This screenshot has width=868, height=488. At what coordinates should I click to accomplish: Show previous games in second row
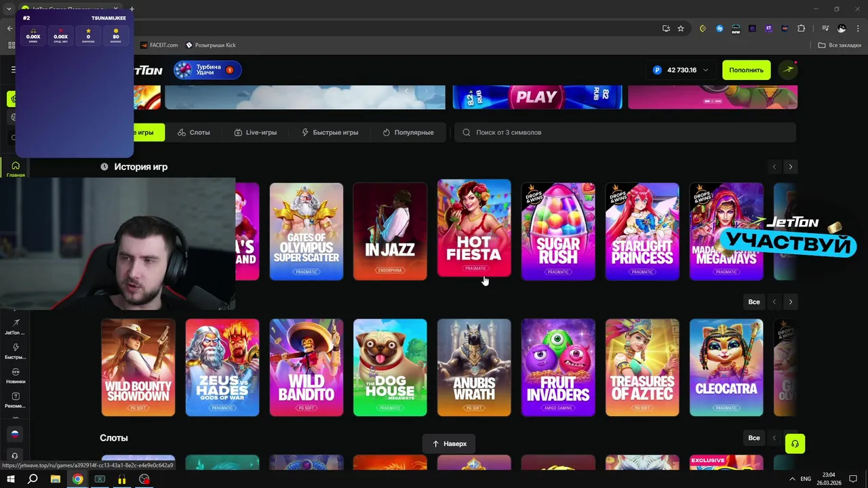774,302
